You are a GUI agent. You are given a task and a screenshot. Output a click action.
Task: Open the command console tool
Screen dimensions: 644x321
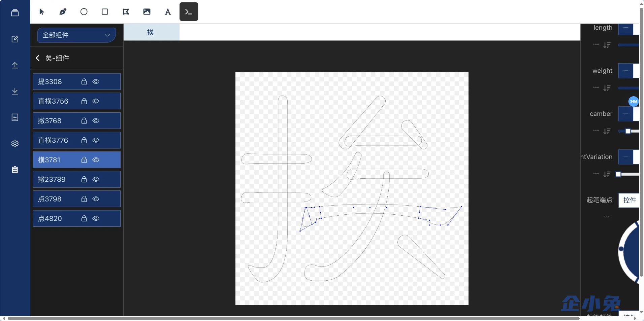[188, 11]
